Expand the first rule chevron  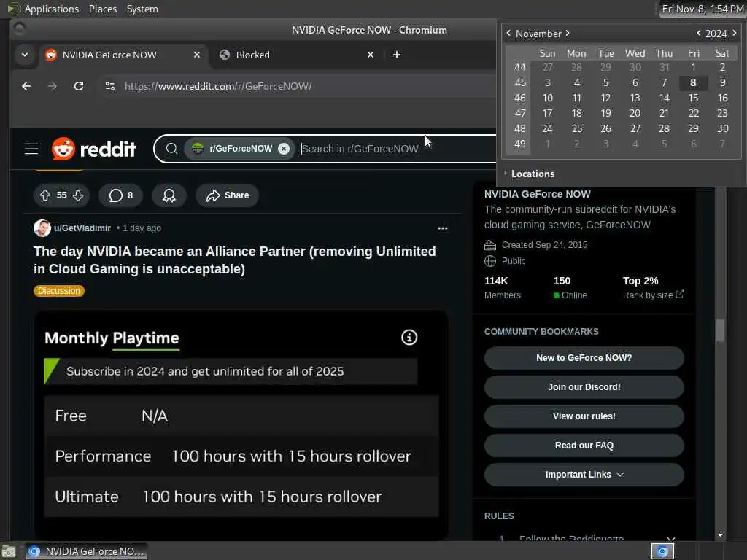[x=671, y=539]
